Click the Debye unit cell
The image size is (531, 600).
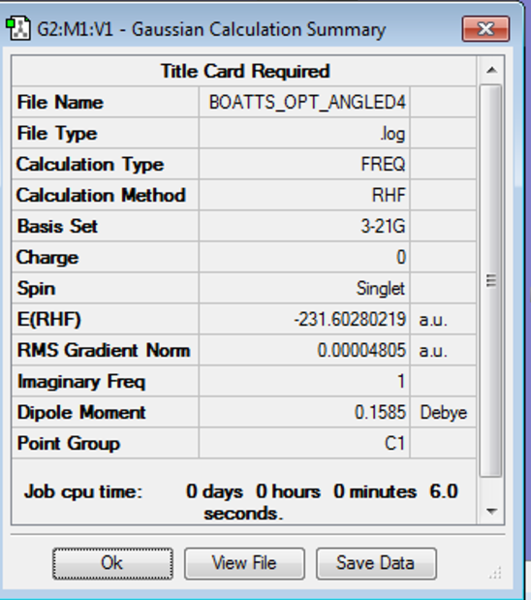pyautogui.click(x=443, y=412)
